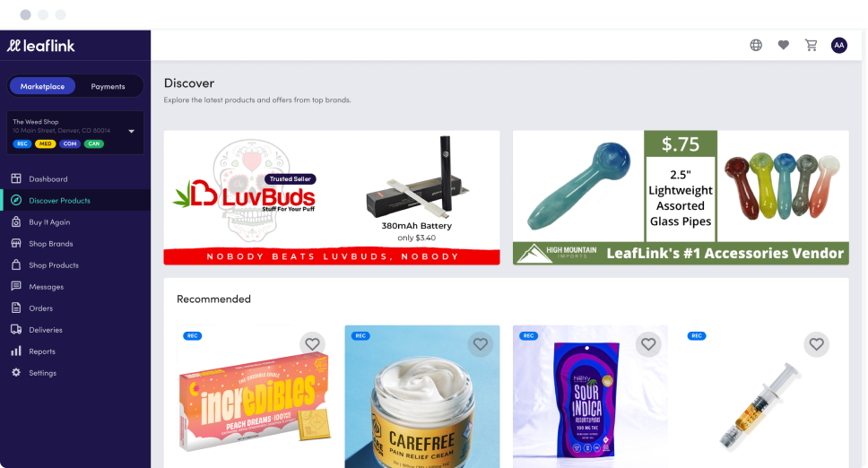Open the shopping cart icon
Screen dimensions: 868x468
(811, 46)
